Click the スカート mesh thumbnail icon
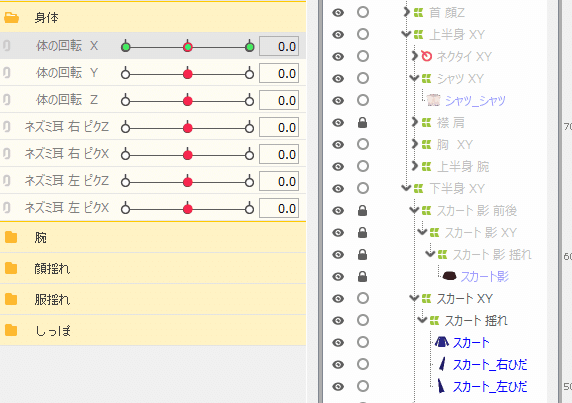The width and height of the screenshot is (572, 403). pyautogui.click(x=442, y=342)
